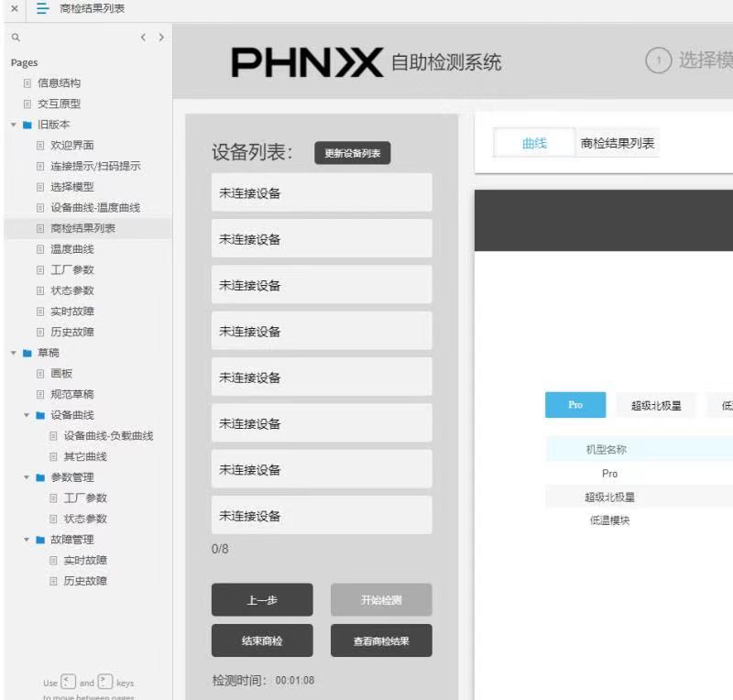Collapse the 草稿 folder

click(x=15, y=353)
